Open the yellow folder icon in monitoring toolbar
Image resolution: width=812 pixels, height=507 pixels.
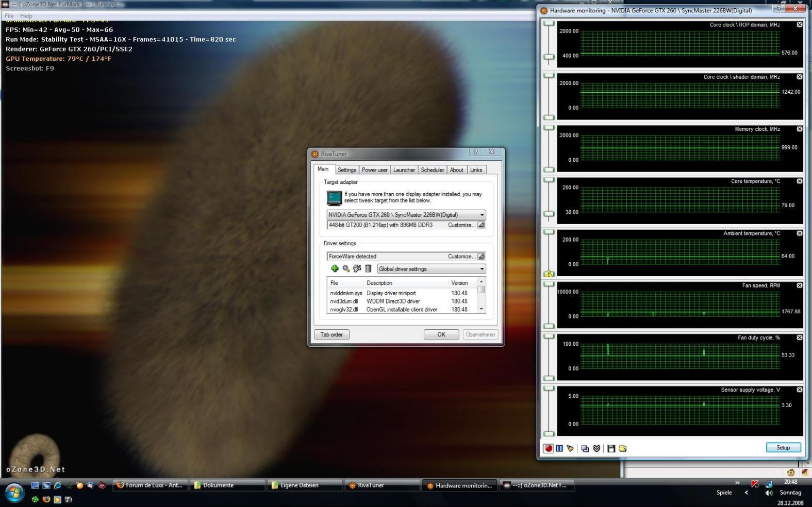click(623, 448)
